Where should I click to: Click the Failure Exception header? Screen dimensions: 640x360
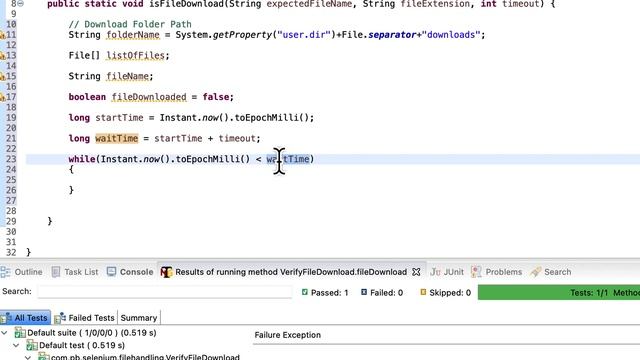[x=288, y=335]
